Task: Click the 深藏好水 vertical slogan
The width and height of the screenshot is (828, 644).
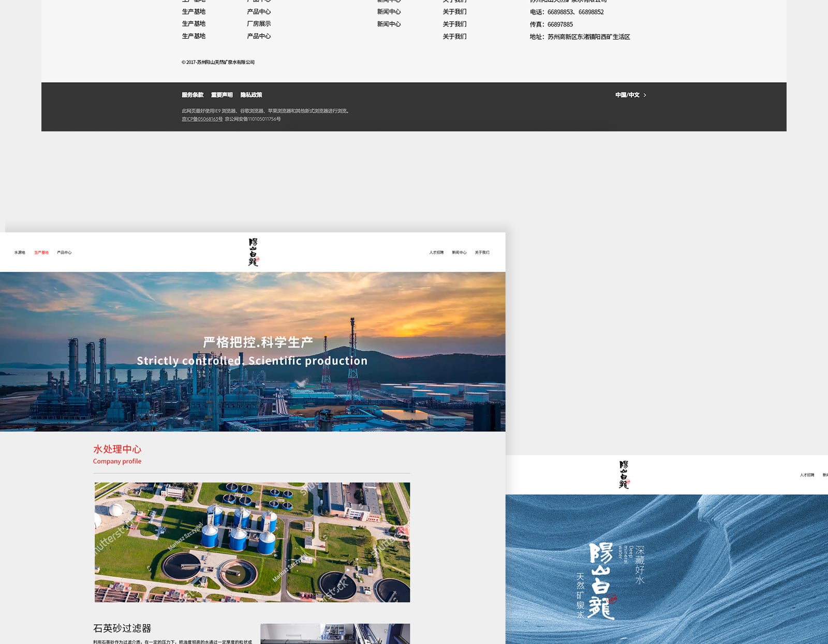Action: click(640, 565)
